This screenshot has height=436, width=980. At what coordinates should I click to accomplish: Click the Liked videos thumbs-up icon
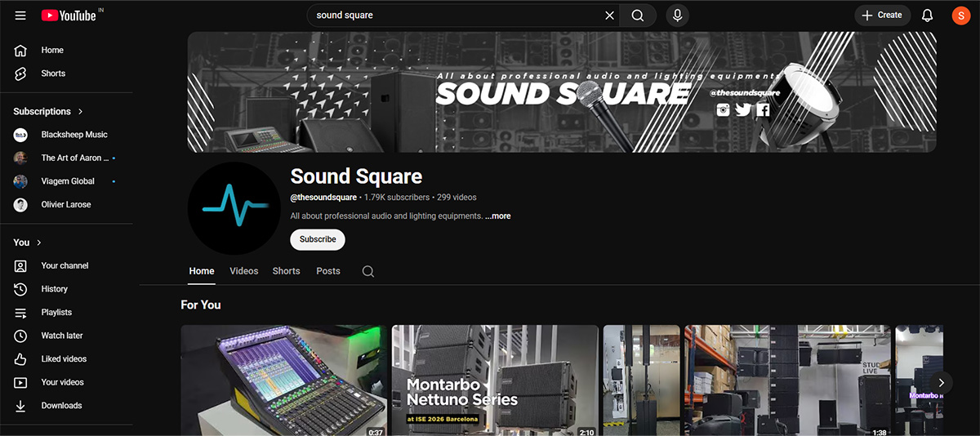pos(21,359)
